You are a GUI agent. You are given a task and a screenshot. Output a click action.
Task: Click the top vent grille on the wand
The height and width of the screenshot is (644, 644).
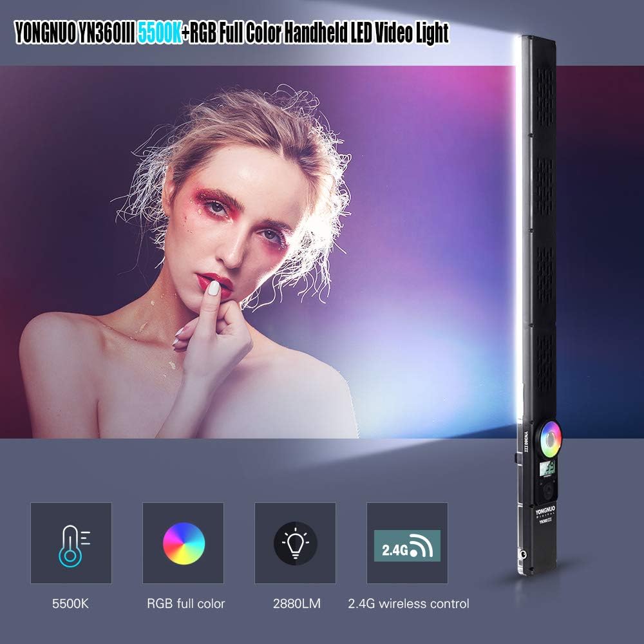coord(545,97)
